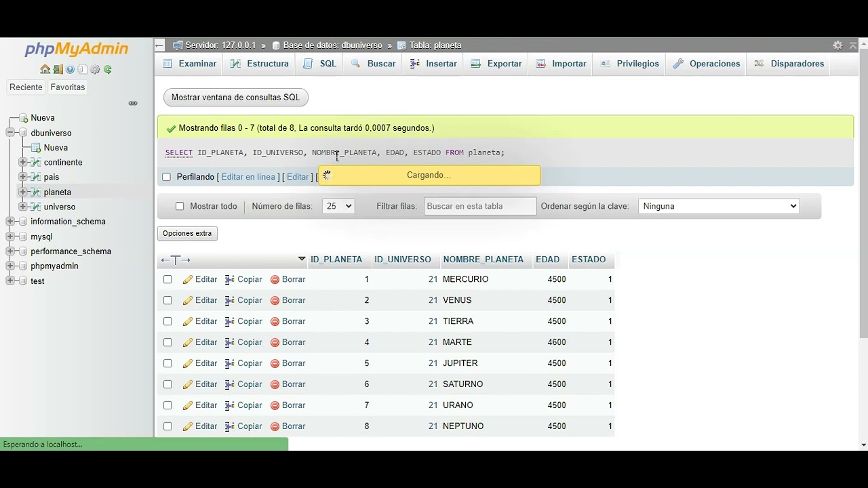This screenshot has width=868, height=488.
Task: Click the Editar en línea link
Action: [x=248, y=177]
